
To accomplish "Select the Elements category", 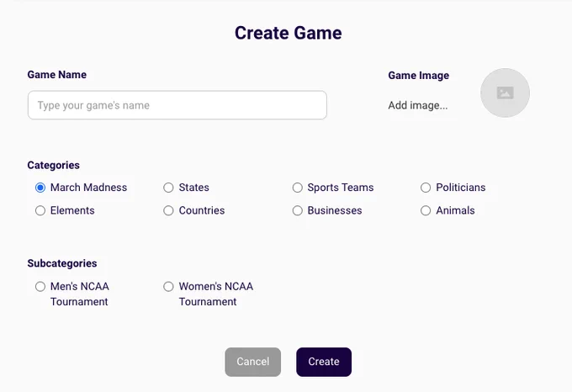I will [x=40, y=210].
